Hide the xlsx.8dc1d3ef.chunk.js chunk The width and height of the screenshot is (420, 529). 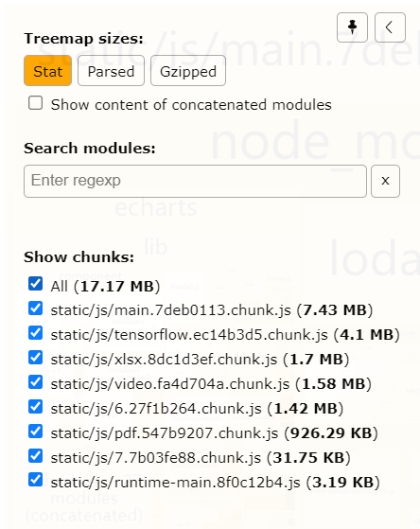click(x=35, y=358)
